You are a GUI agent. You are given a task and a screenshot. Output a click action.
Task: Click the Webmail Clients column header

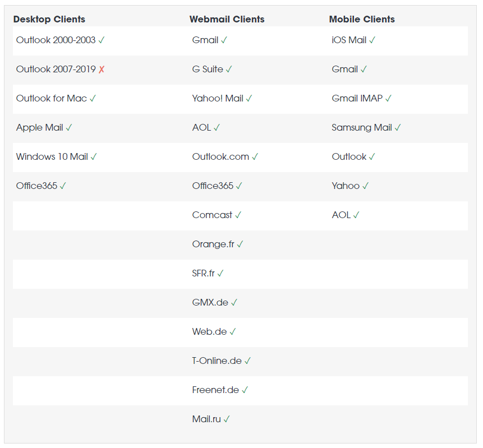pos(227,19)
